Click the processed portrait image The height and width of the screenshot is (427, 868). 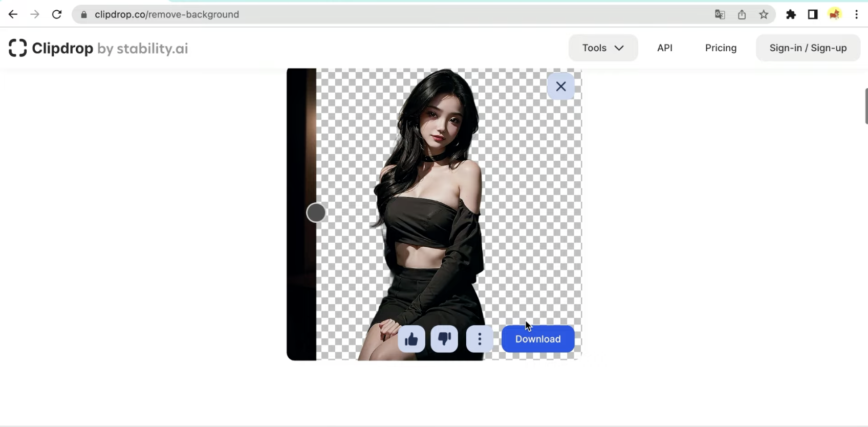[x=434, y=215]
